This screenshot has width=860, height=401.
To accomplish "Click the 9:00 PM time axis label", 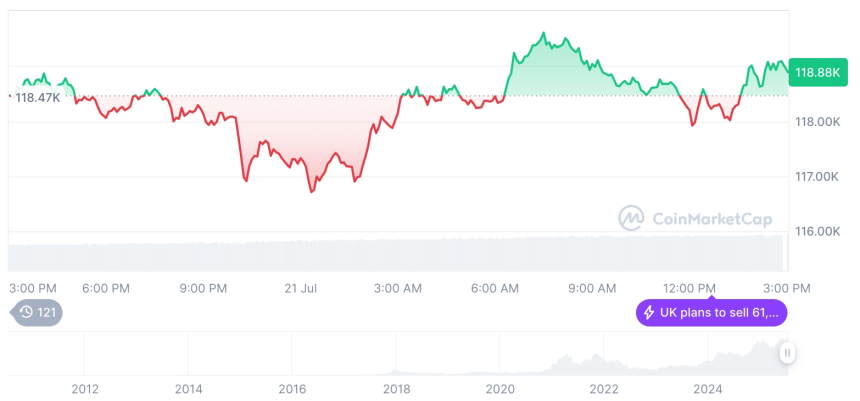I will tap(203, 289).
